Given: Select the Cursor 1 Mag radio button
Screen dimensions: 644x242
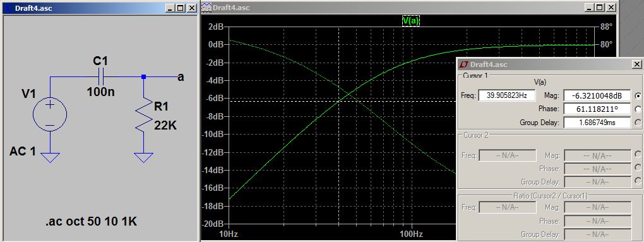Looking at the screenshot, I should (638, 96).
